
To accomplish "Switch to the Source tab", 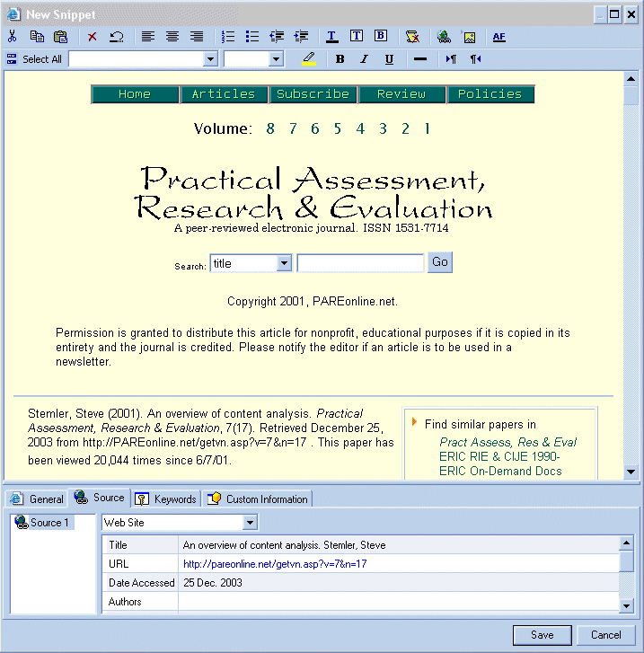I will click(99, 498).
